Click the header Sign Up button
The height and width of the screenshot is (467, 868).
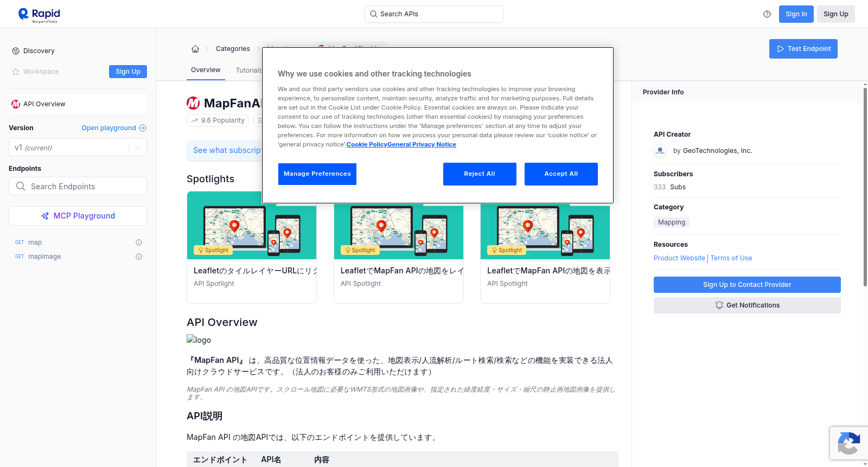pyautogui.click(x=836, y=14)
